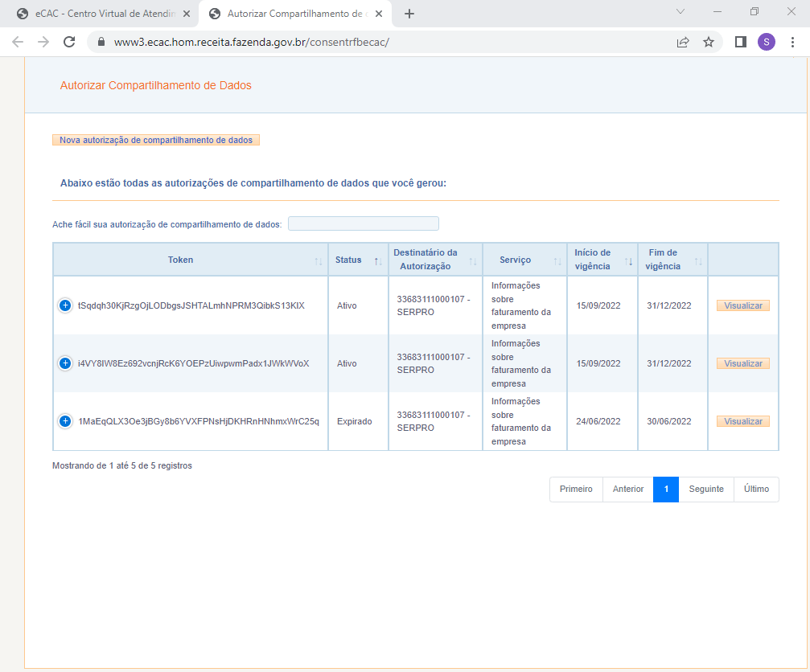Open a new browser tab
This screenshot has width=810, height=672.
coord(409,14)
